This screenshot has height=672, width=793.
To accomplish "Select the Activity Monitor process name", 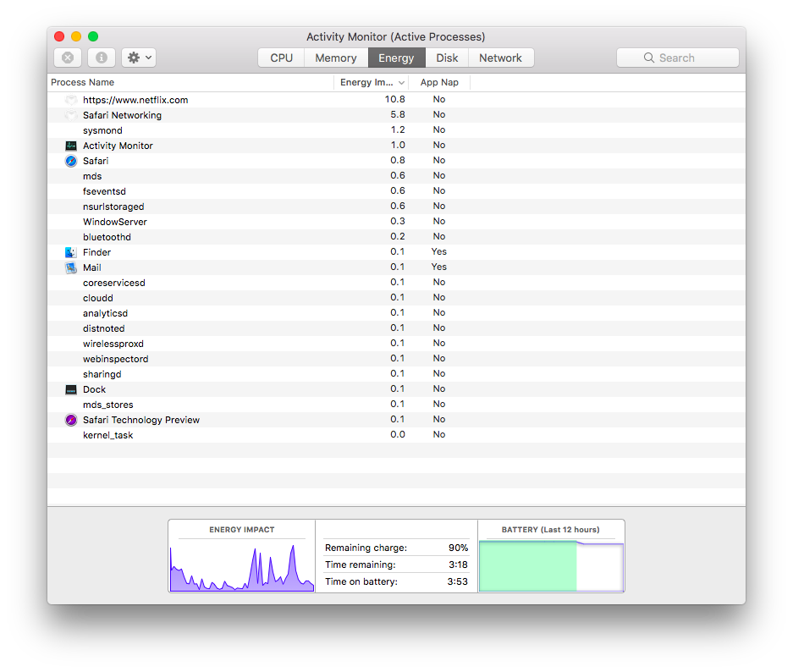I will [x=118, y=146].
